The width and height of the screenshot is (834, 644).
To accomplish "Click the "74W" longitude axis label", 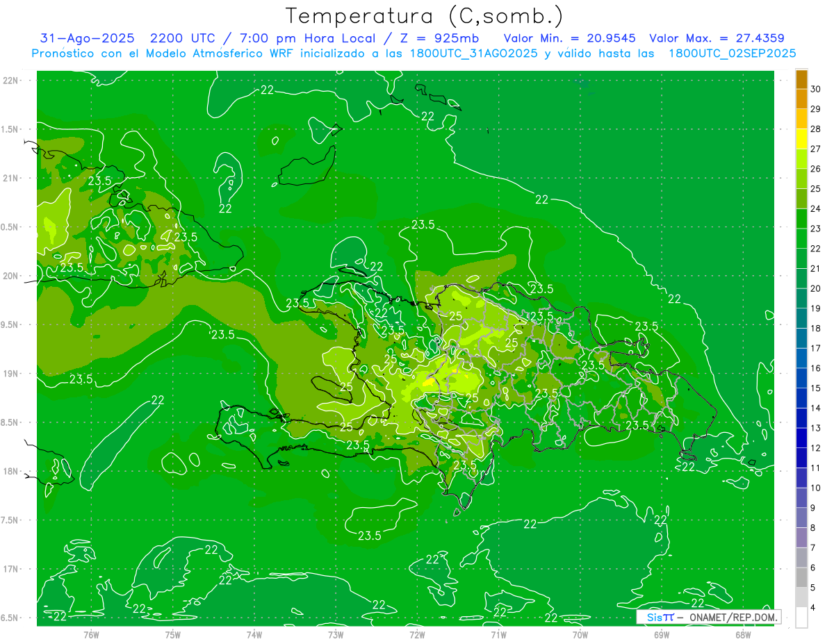I will [x=254, y=635].
